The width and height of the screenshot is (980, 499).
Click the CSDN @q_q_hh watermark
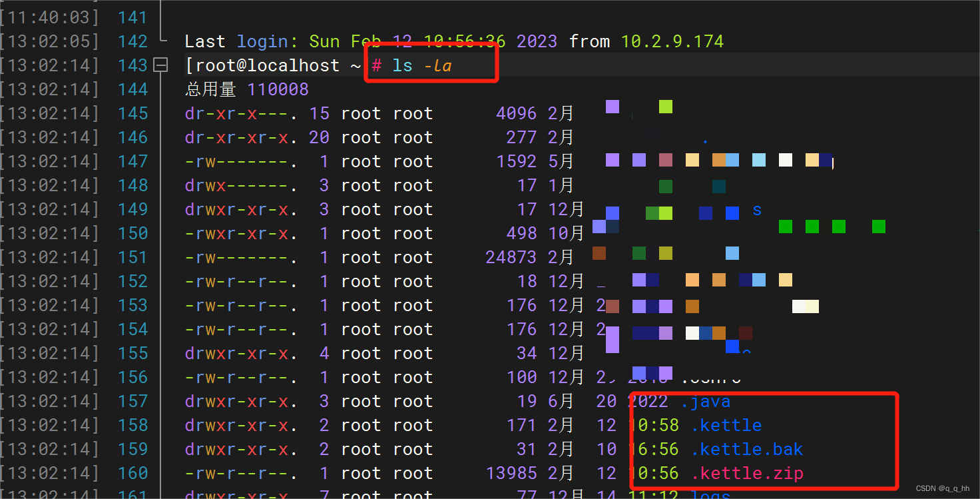(x=943, y=490)
